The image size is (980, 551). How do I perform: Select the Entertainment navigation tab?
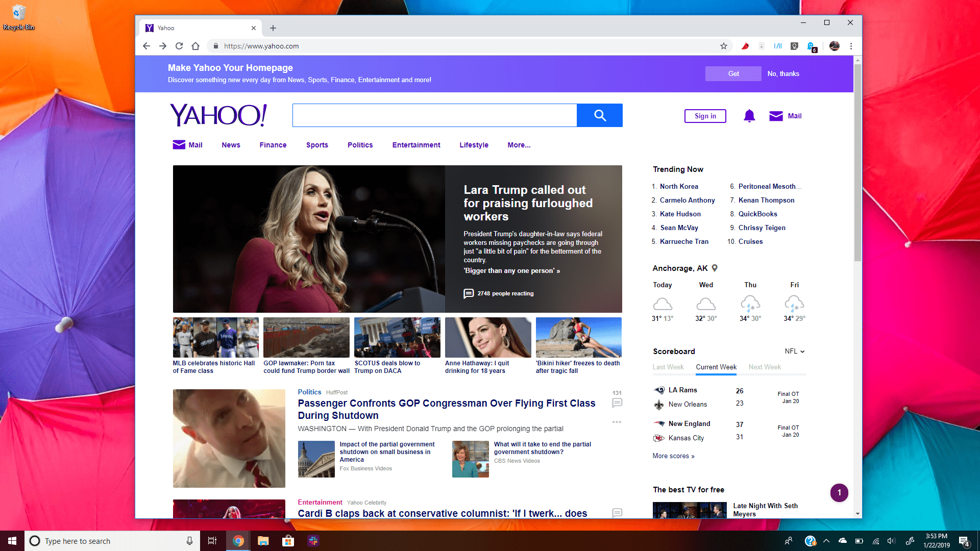[416, 145]
